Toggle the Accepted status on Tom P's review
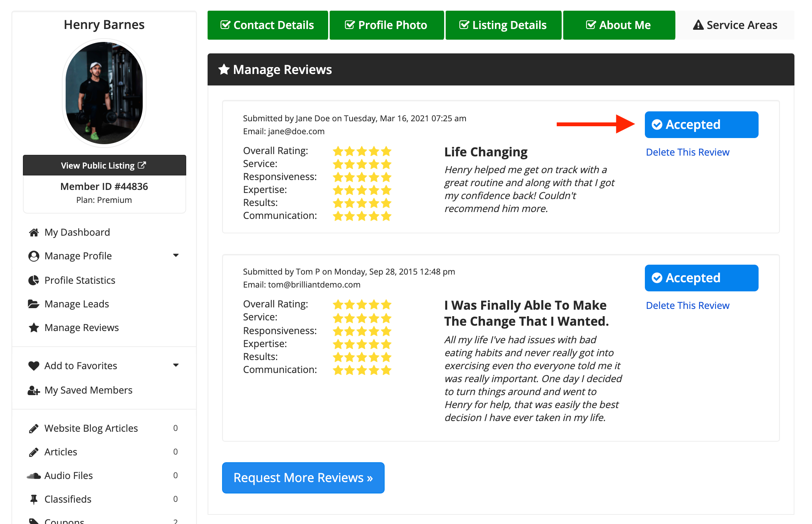The width and height of the screenshot is (812, 524). point(701,278)
